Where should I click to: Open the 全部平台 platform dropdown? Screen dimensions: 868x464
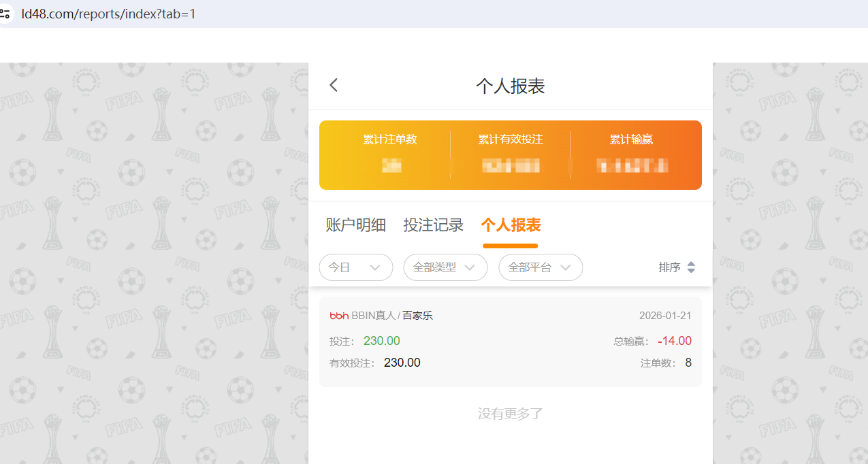click(541, 267)
